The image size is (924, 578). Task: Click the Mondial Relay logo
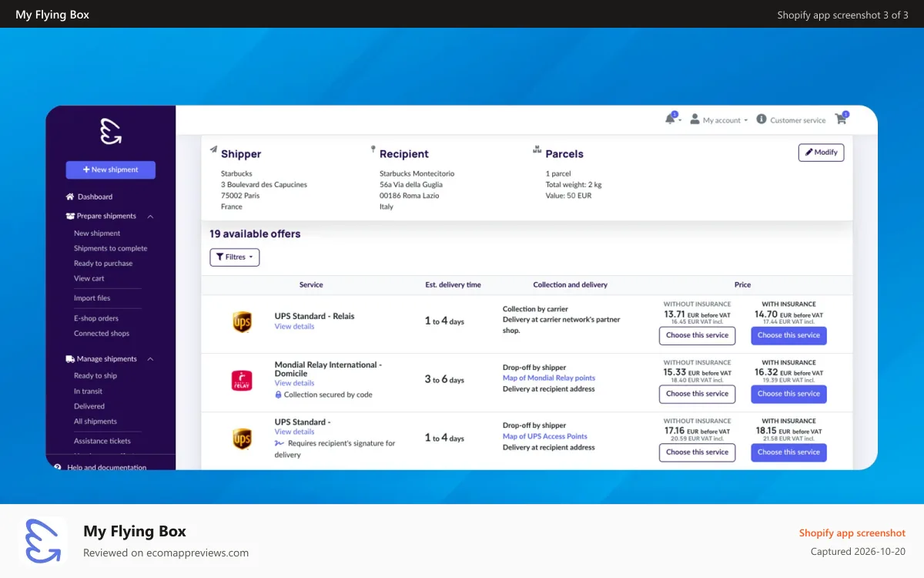[242, 381]
